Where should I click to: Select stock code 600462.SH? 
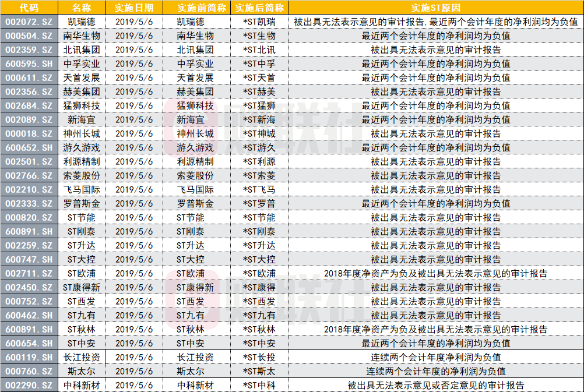[x=29, y=315]
